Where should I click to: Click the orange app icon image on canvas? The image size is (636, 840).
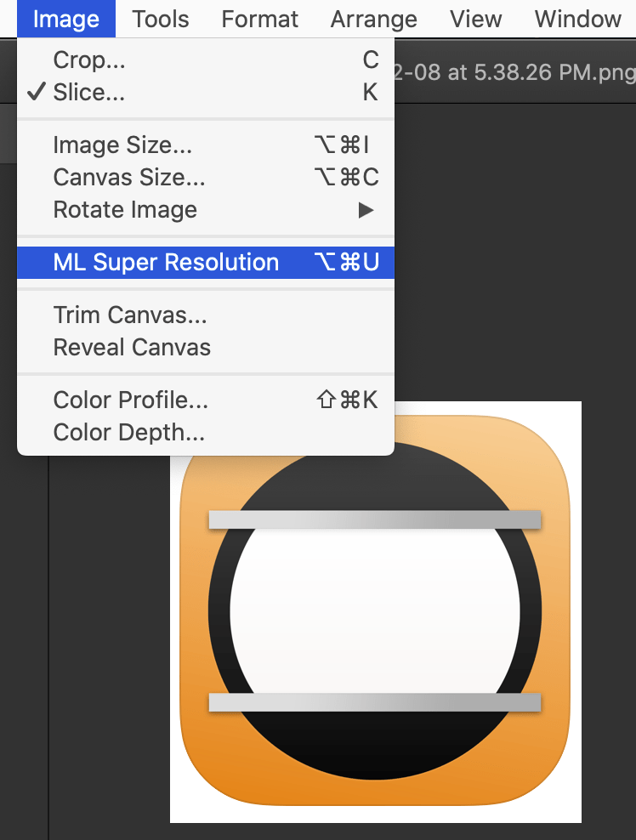tap(375, 610)
